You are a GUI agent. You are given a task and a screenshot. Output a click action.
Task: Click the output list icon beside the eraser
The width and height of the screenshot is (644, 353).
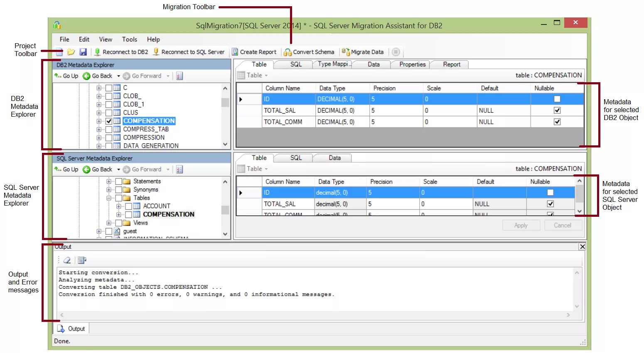[x=82, y=260]
